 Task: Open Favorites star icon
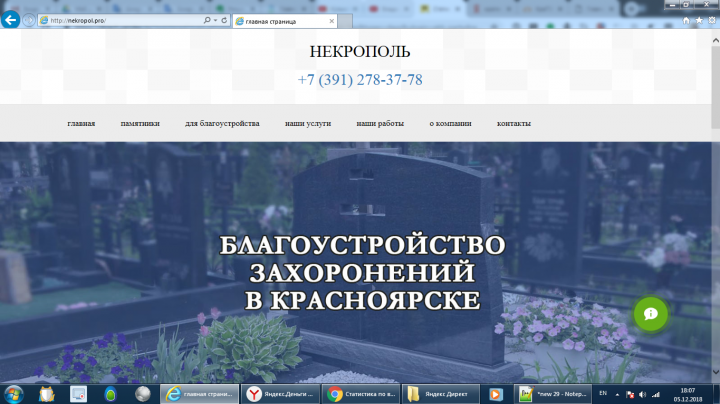click(699, 20)
